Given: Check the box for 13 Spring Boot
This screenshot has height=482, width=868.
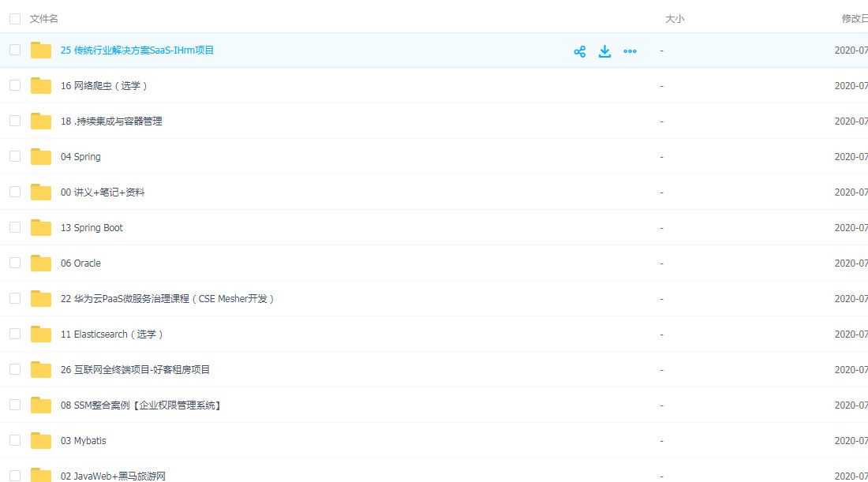Looking at the screenshot, I should pyautogui.click(x=15, y=227).
